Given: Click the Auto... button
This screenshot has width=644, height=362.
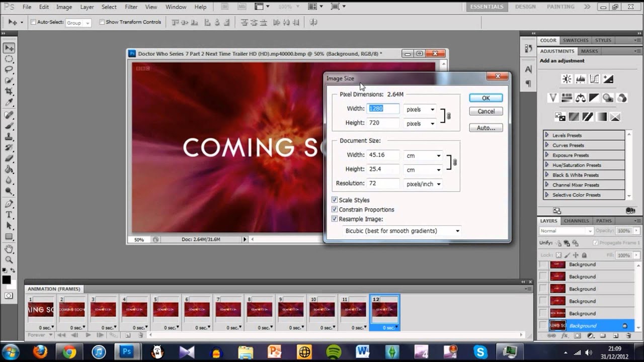Looking at the screenshot, I should point(486,128).
